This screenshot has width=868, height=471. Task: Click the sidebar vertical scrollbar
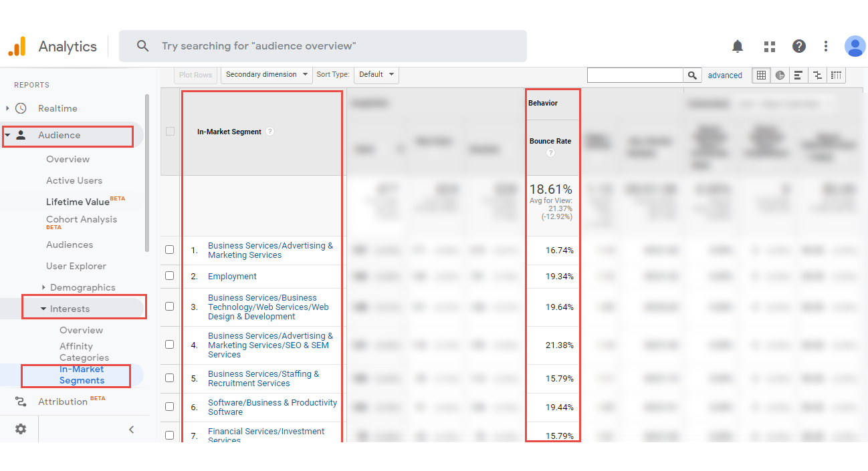(146, 172)
